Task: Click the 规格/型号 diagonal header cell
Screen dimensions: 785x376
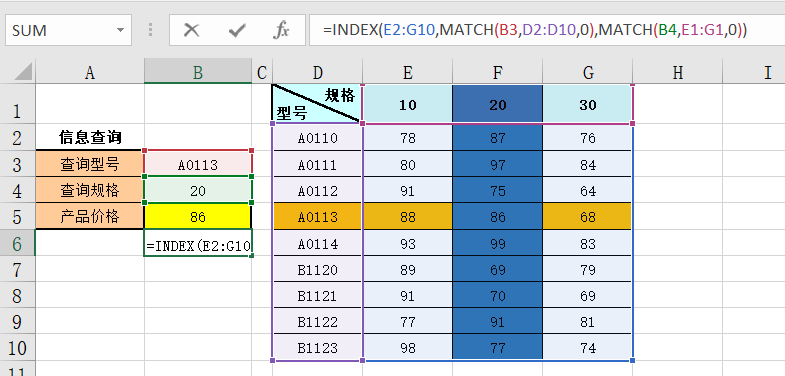Action: [x=317, y=104]
